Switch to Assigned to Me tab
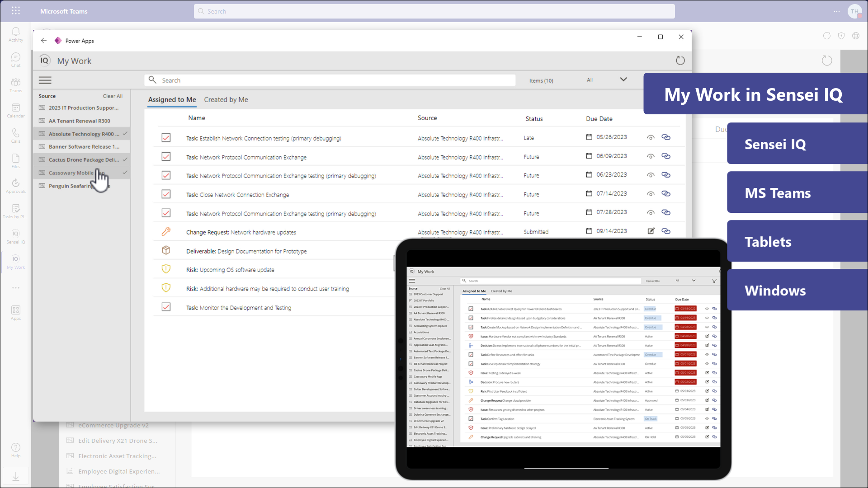The image size is (868, 488). 172,99
